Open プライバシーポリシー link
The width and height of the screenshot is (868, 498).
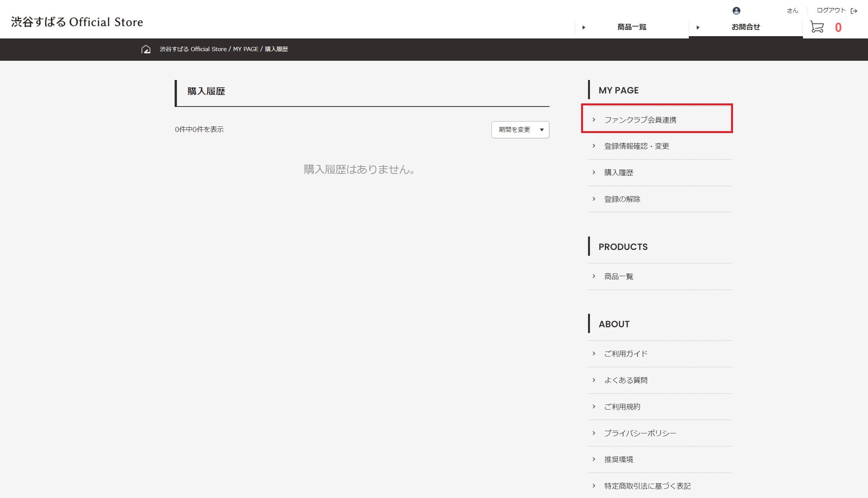640,433
